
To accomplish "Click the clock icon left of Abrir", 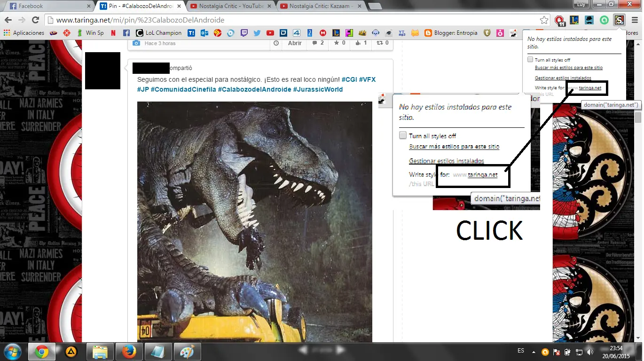I will [x=276, y=43].
